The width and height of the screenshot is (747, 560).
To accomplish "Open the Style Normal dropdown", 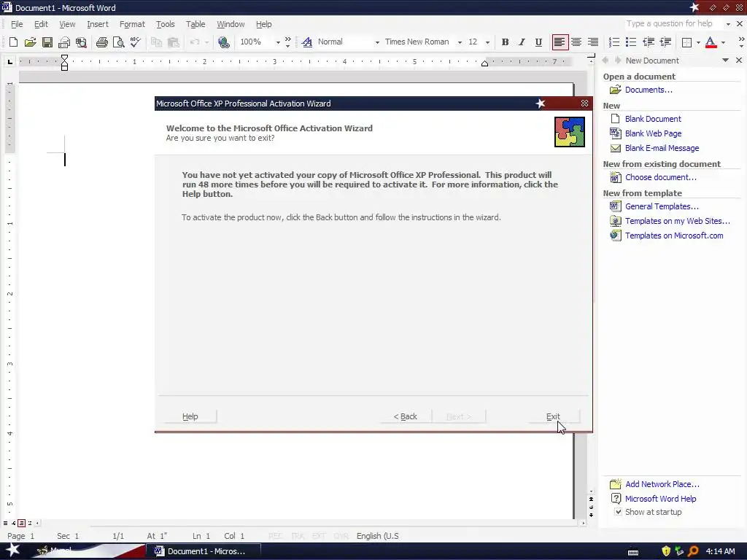I will (x=377, y=42).
